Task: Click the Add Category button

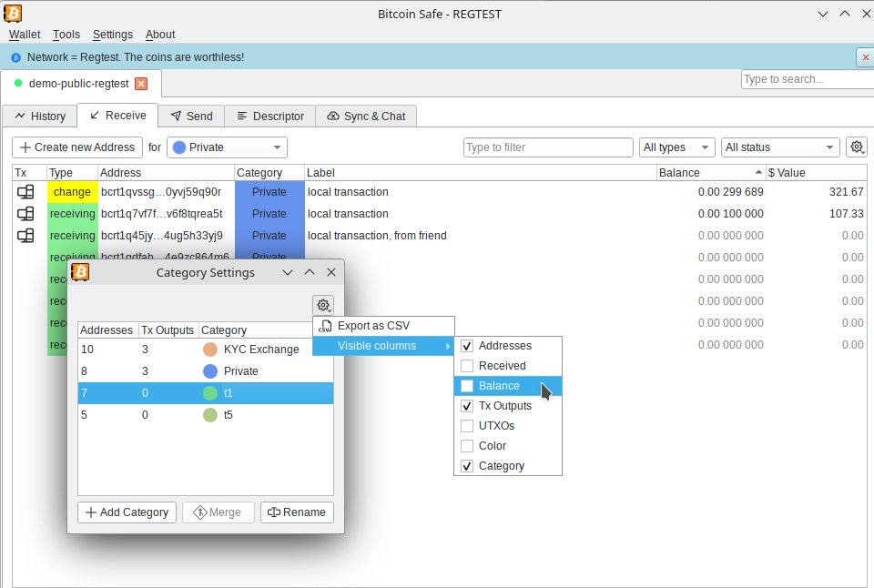Action: (127, 512)
